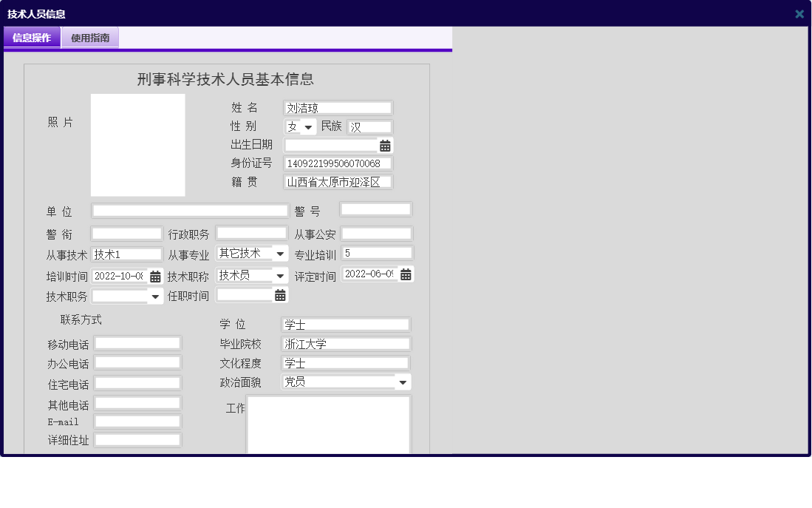812x508 pixels.
Task: Click the E-mail input field
Action: pyautogui.click(x=137, y=421)
